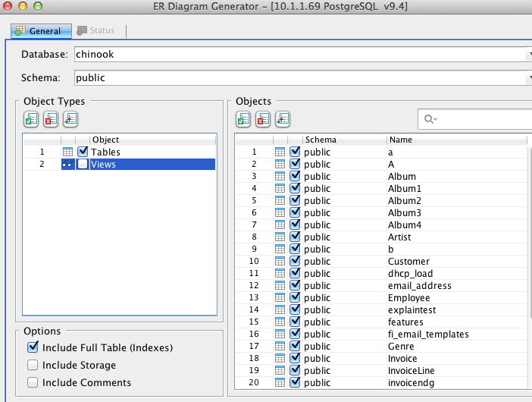The height and width of the screenshot is (402, 532).
Task: Click table icon next to explaintest row
Action: [280, 309]
